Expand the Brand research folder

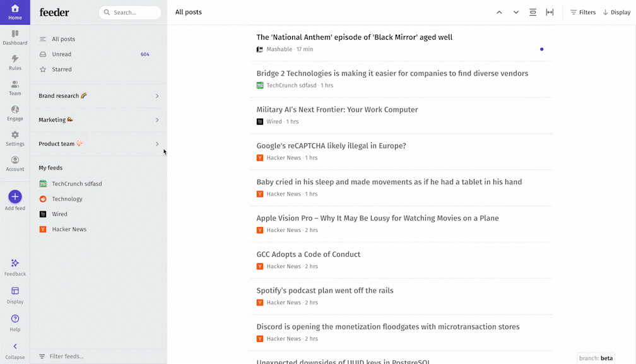(x=157, y=96)
